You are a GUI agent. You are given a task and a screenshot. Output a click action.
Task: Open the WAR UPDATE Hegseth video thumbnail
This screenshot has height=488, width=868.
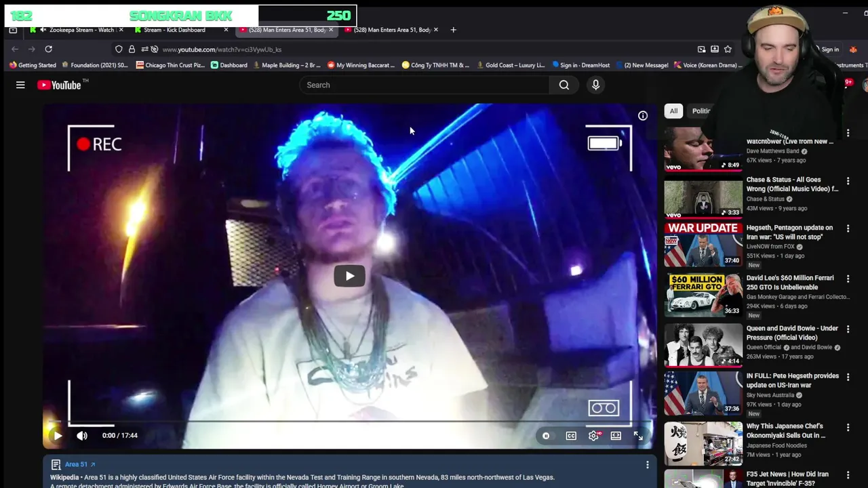(703, 245)
